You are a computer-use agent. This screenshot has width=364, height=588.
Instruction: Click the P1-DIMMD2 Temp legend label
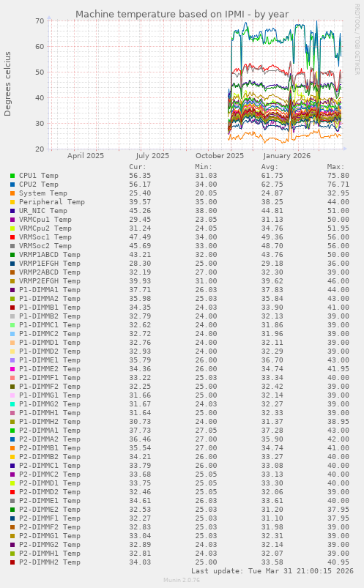[x=50, y=351]
